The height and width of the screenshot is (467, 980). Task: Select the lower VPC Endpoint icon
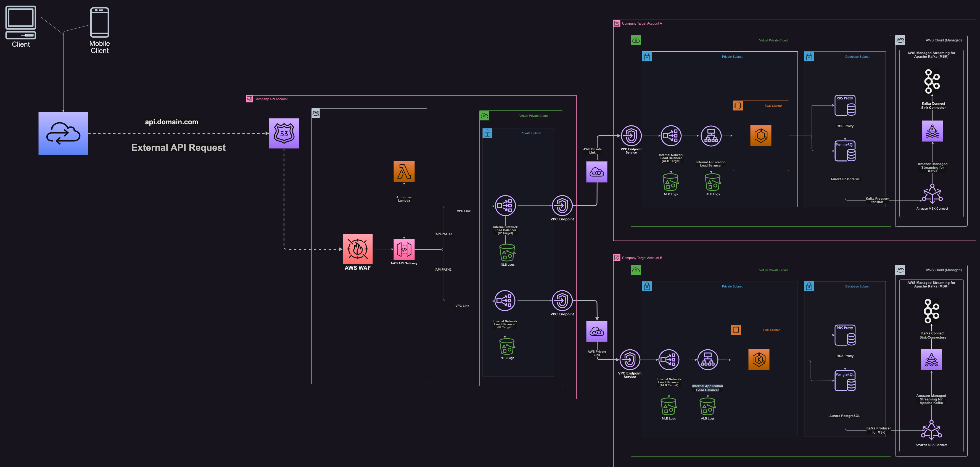(x=562, y=301)
